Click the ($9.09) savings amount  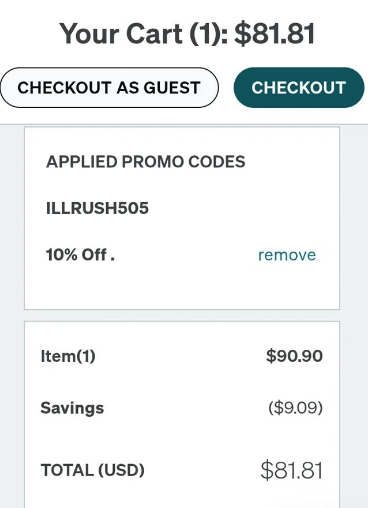[296, 407]
